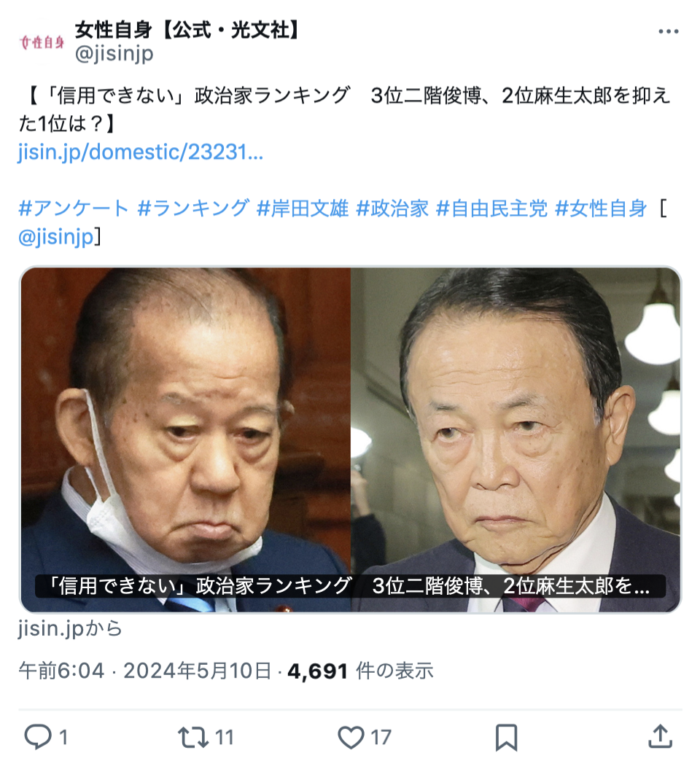700x761 pixels.
Task: Open the reply comment icon
Action: [x=38, y=737]
